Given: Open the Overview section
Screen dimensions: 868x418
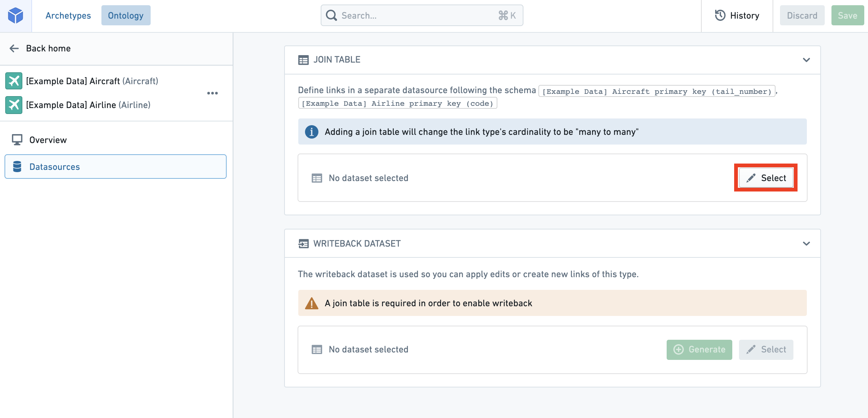Looking at the screenshot, I should (116, 140).
